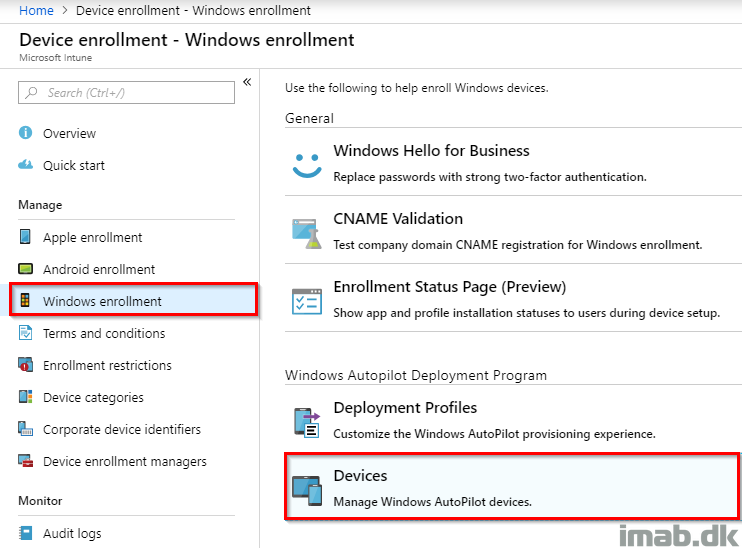Click the Audit logs notebook icon
The image size is (742, 548).
[26, 533]
